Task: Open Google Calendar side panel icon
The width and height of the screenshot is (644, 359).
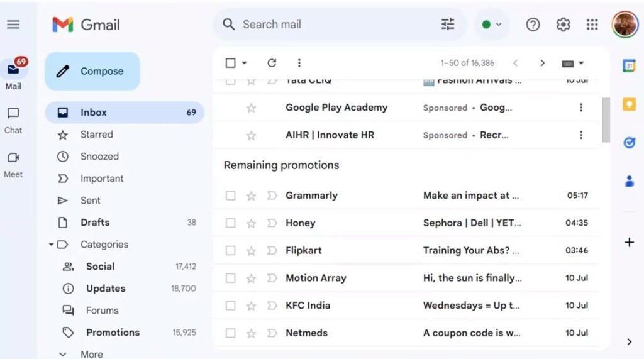Action: 629,65
